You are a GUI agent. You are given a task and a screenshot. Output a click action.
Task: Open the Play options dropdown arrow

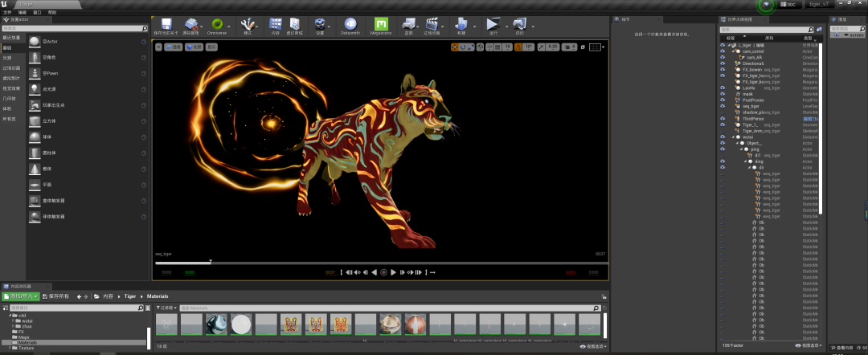(506, 26)
